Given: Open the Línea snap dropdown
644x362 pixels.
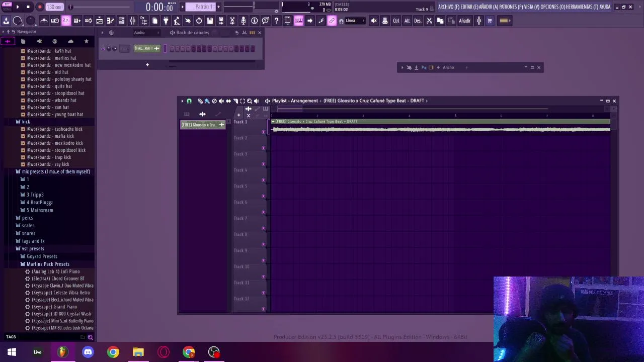Looking at the screenshot, I should click(354, 21).
